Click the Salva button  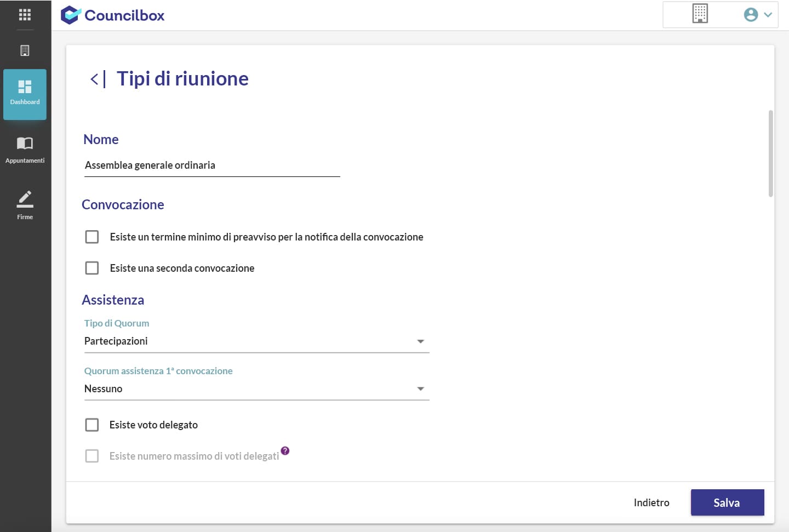coord(727,502)
